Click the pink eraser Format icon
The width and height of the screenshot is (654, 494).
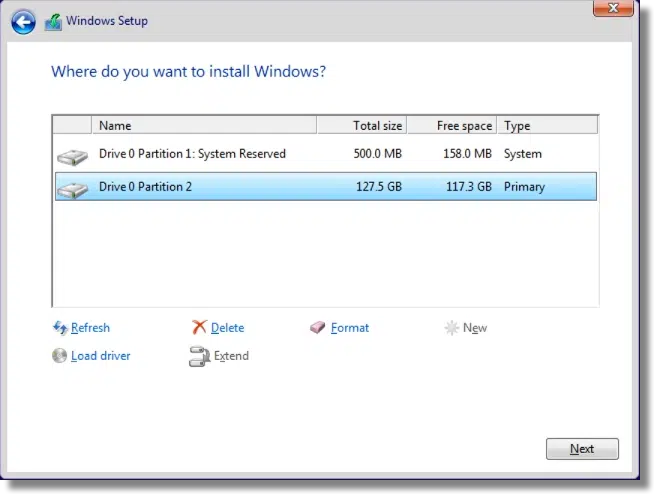coord(317,328)
